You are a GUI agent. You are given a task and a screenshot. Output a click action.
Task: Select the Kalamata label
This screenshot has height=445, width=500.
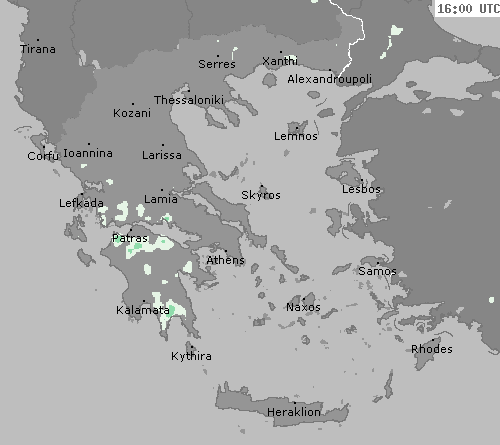[x=143, y=310]
